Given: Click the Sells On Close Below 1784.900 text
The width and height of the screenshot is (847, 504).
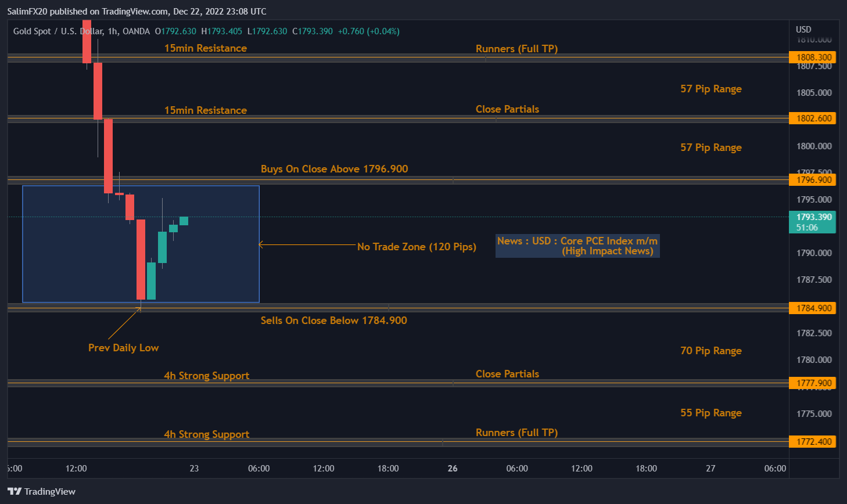Looking at the screenshot, I should click(334, 321).
